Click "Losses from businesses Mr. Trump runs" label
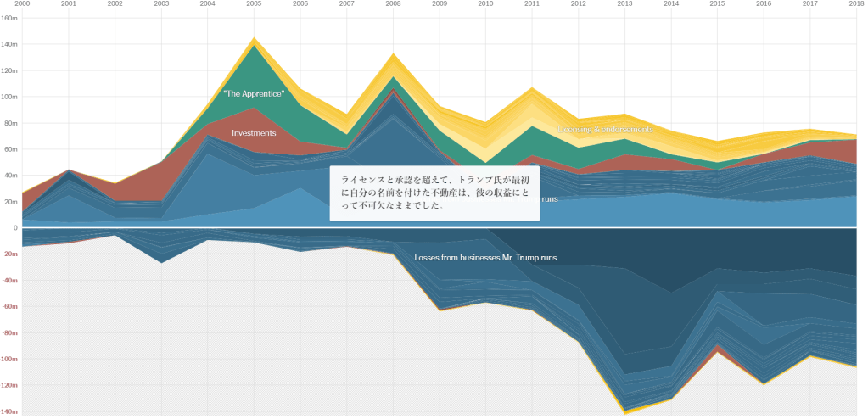The image size is (868, 419). point(485,257)
